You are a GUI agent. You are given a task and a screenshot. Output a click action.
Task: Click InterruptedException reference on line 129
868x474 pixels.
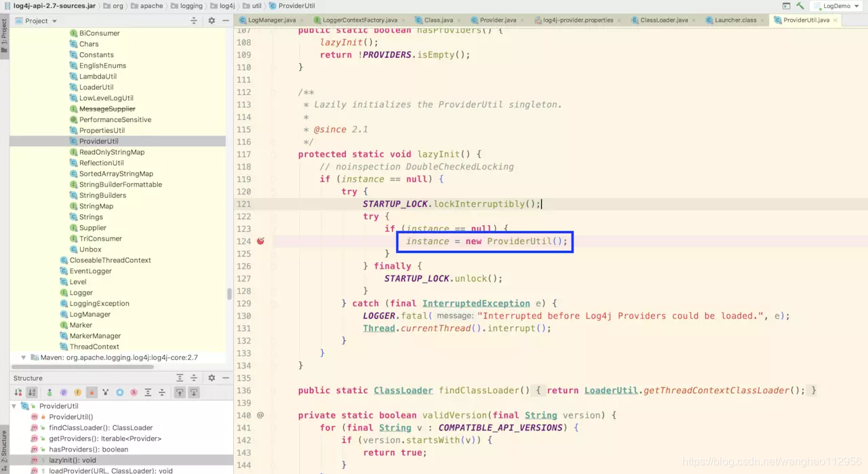pyautogui.click(x=476, y=303)
